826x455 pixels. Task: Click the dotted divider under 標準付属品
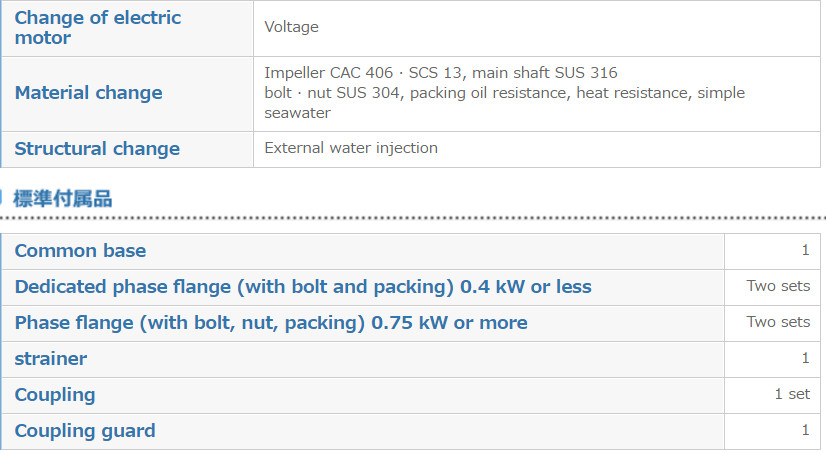(x=413, y=217)
